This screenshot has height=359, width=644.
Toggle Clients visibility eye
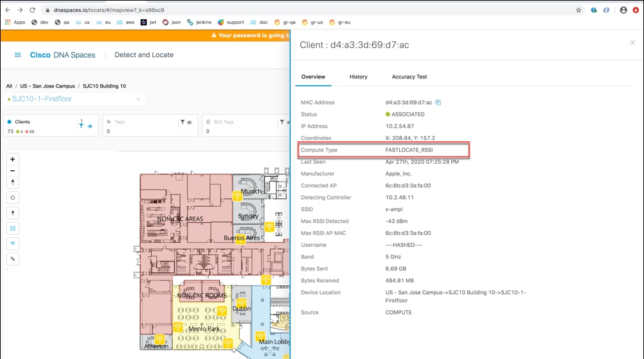(90, 127)
